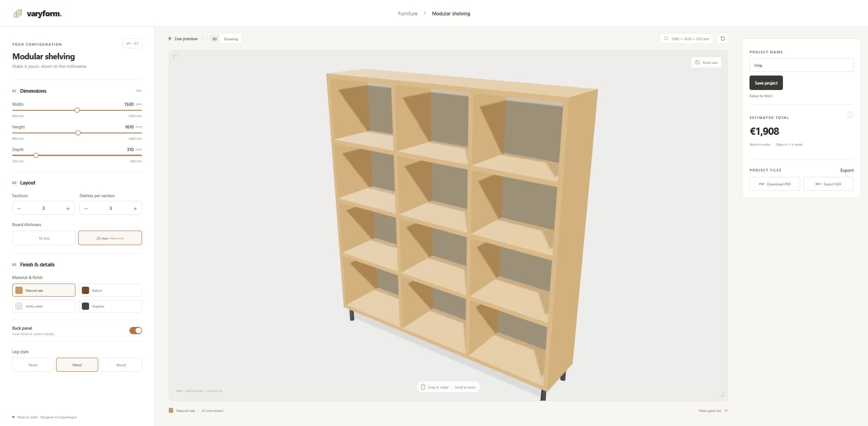Expand the View parts list
The width and height of the screenshot is (868, 426).
click(x=713, y=411)
